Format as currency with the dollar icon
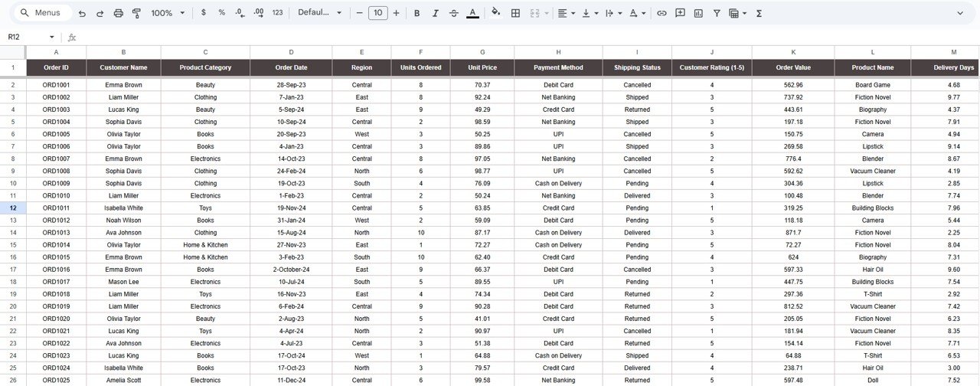980x386 pixels. point(203,13)
